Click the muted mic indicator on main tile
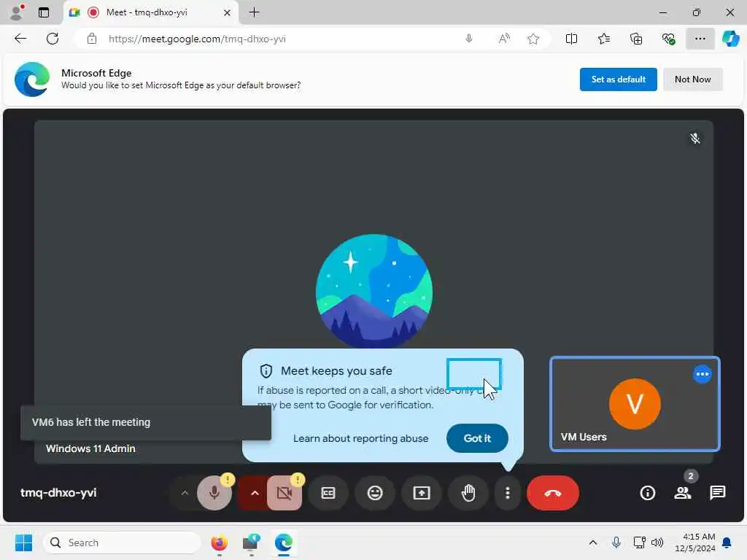 (x=695, y=138)
